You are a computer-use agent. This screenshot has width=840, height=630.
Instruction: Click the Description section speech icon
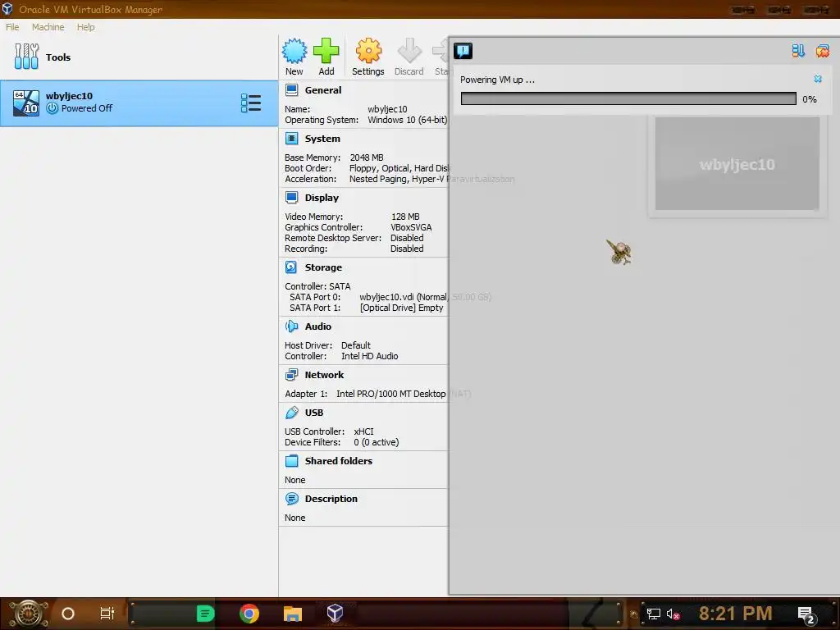click(x=291, y=499)
